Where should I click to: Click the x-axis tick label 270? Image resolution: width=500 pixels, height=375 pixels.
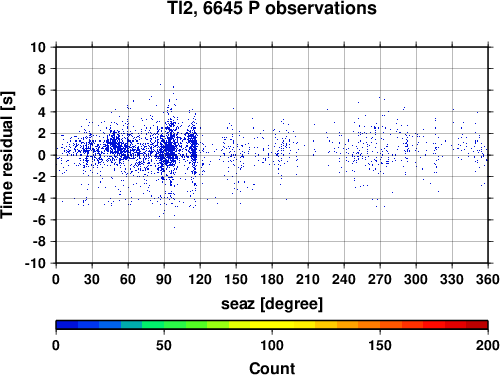point(380,279)
